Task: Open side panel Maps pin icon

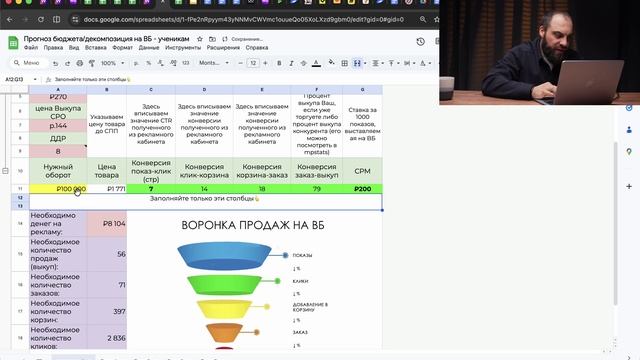Action: pyautogui.click(x=629, y=151)
